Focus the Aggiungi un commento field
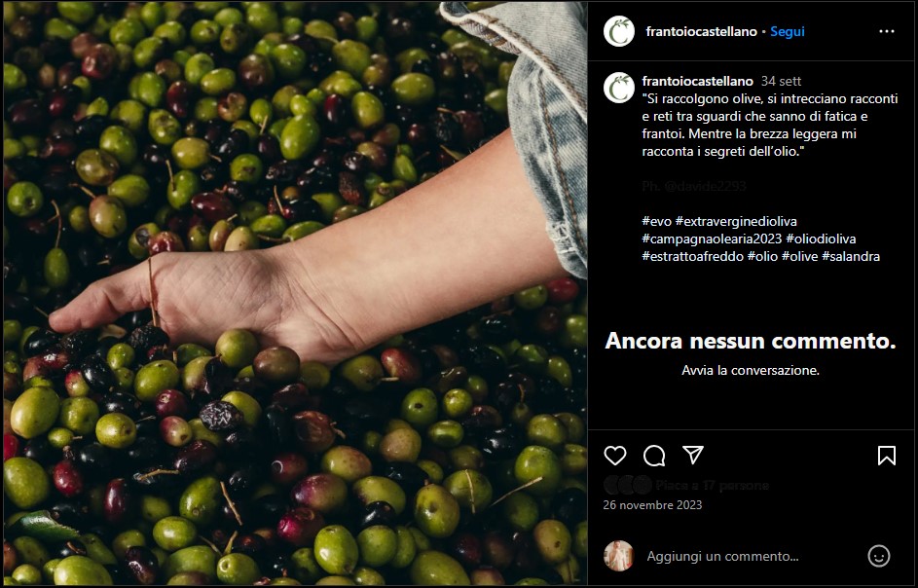918x588 pixels. point(752,556)
